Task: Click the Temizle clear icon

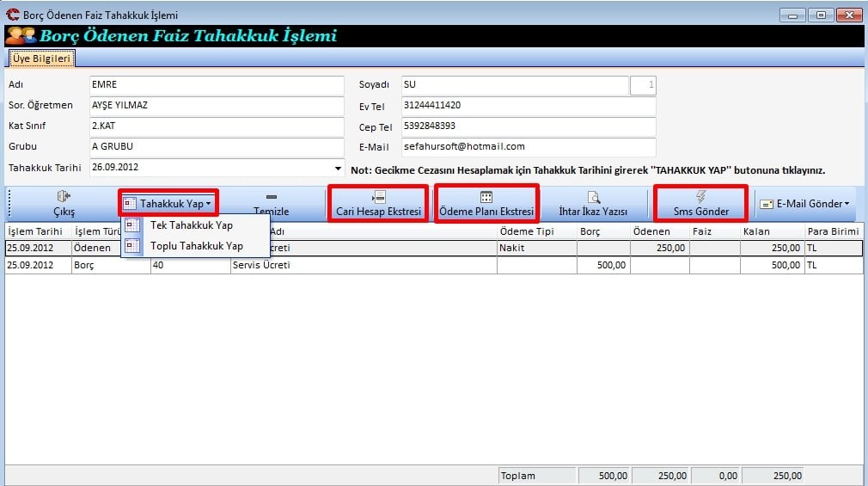Action: 271,197
